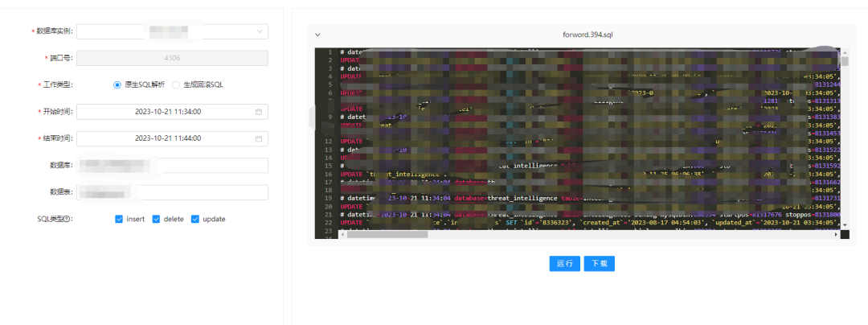Screen dimensions: 868x325
Task: Collapse the forword.394.sql panel chevron
Action: [317, 35]
